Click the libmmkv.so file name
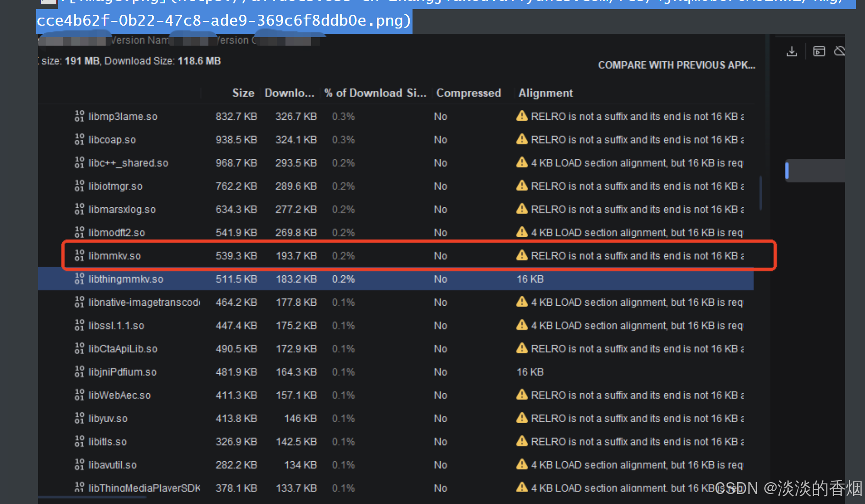This screenshot has width=865, height=504. coord(115,256)
